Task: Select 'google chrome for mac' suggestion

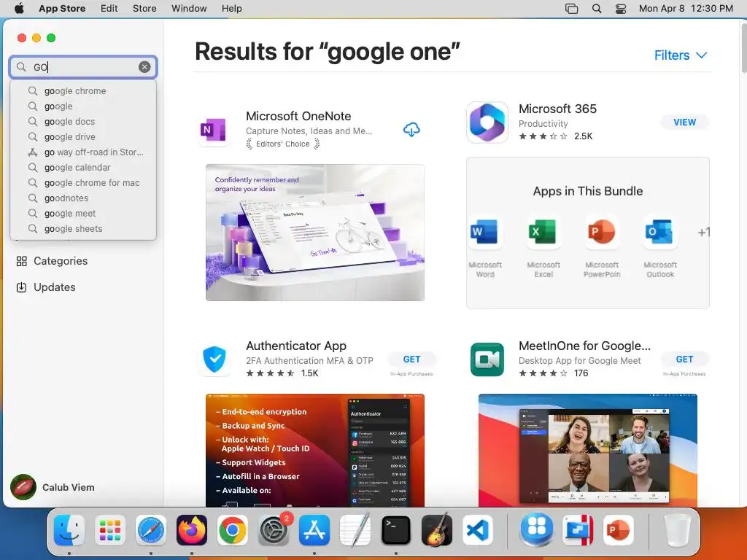Action: tap(83, 182)
